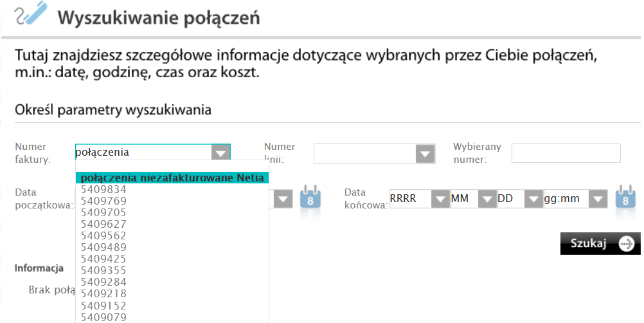The width and height of the screenshot is (644, 323).
Task: Pick invoice 5409489 in dropdown list
Action: pyautogui.click(x=103, y=247)
